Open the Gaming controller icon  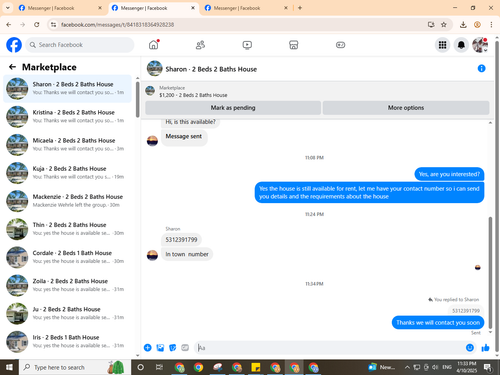[340, 45]
